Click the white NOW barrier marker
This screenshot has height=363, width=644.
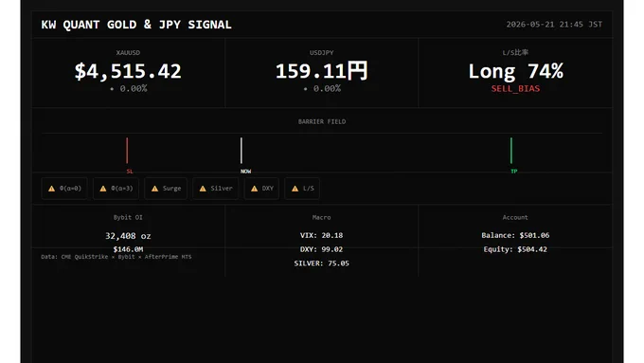241,151
